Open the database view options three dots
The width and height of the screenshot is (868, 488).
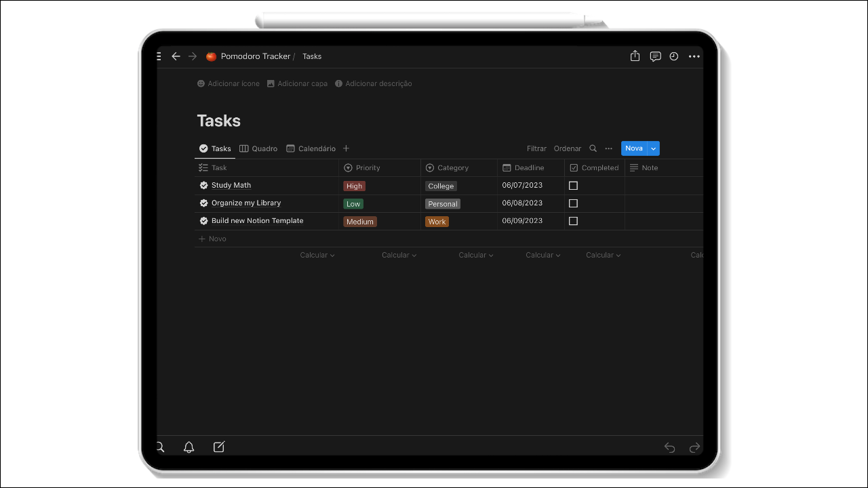[609, 148]
